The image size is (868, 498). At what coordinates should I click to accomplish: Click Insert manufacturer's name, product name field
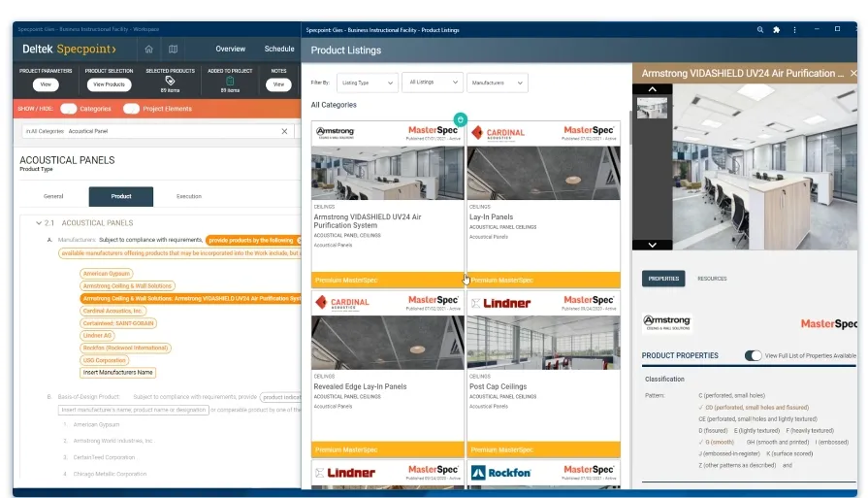[x=134, y=410]
